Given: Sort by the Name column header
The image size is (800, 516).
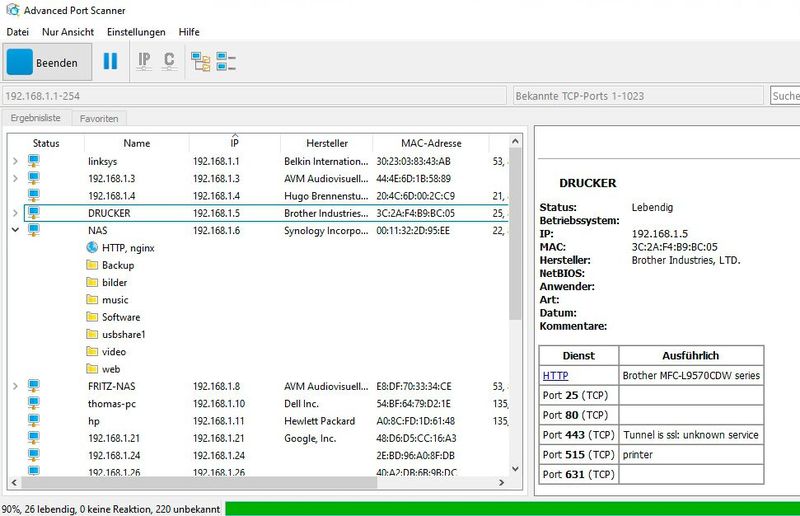Looking at the screenshot, I should click(137, 143).
